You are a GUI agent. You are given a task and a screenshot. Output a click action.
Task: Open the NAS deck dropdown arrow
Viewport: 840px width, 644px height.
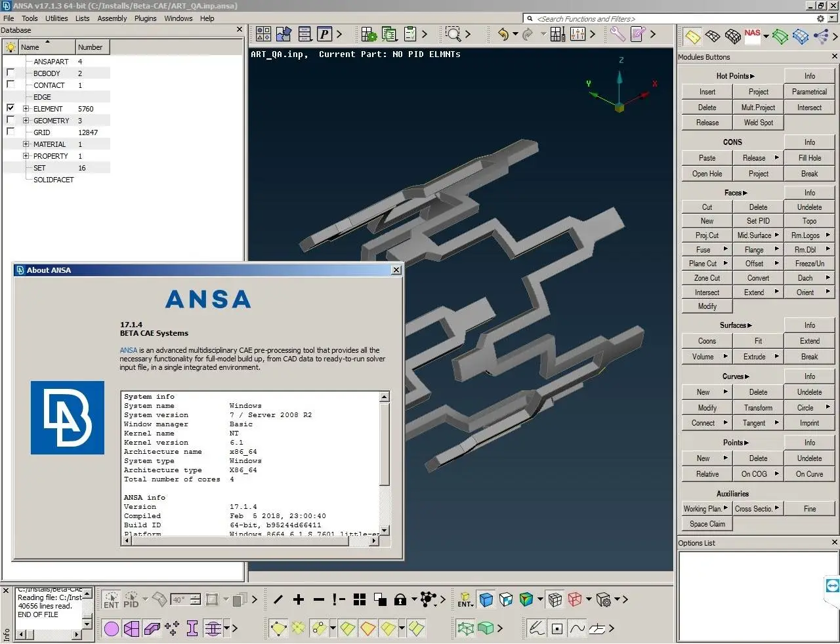(766, 37)
